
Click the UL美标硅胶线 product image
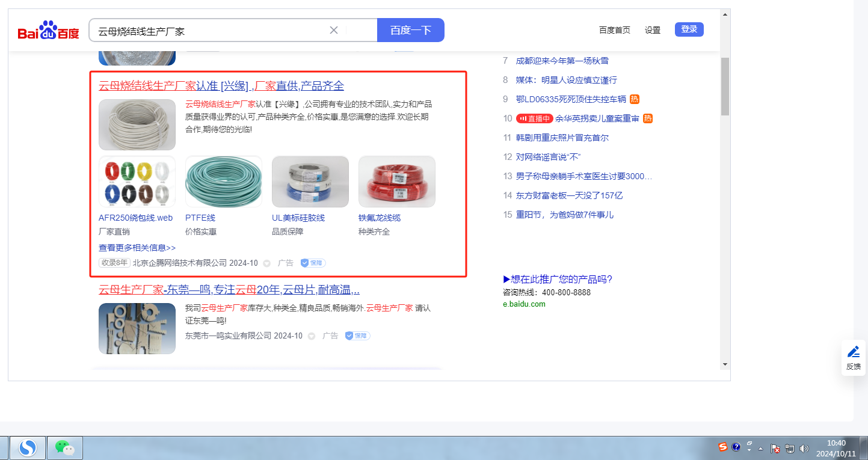(x=310, y=182)
